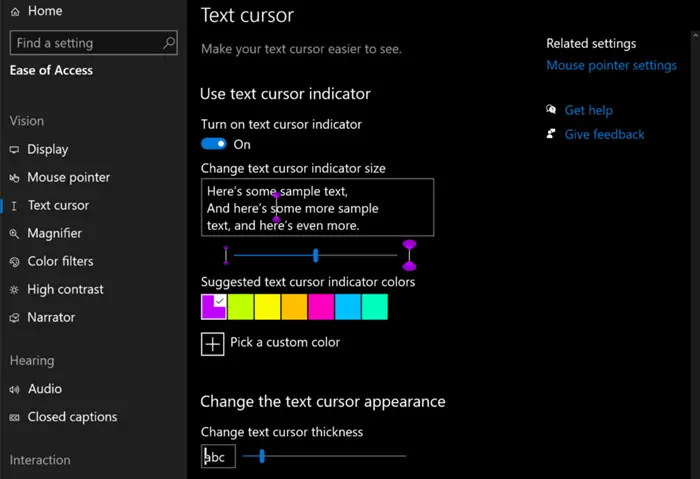Choose the lime green indicator color

pos(241,307)
